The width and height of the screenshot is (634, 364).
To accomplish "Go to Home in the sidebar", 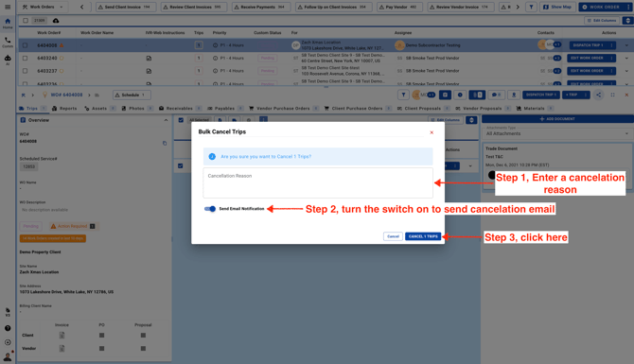I will [8, 24].
